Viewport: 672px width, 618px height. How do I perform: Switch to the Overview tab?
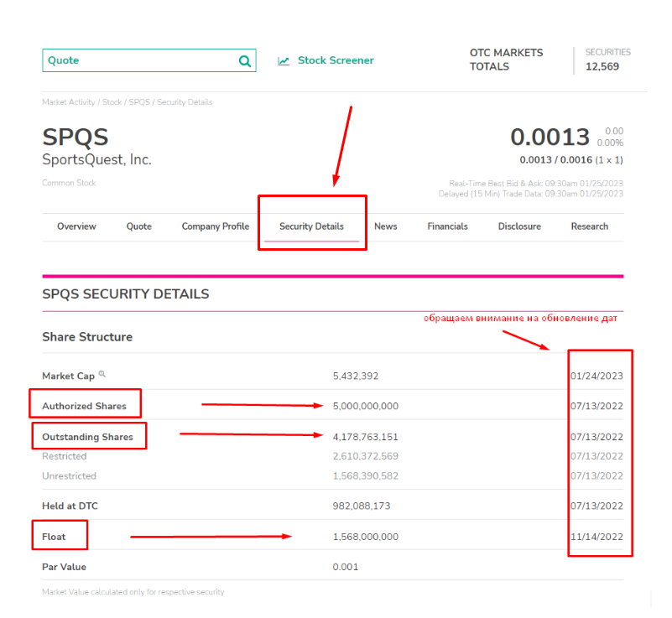coord(76,226)
